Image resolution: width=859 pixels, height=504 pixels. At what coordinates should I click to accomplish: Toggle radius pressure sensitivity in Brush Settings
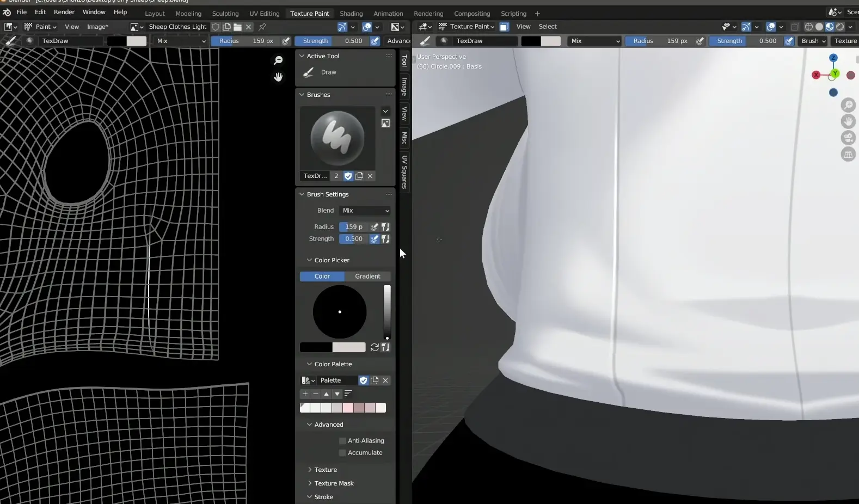375,227
